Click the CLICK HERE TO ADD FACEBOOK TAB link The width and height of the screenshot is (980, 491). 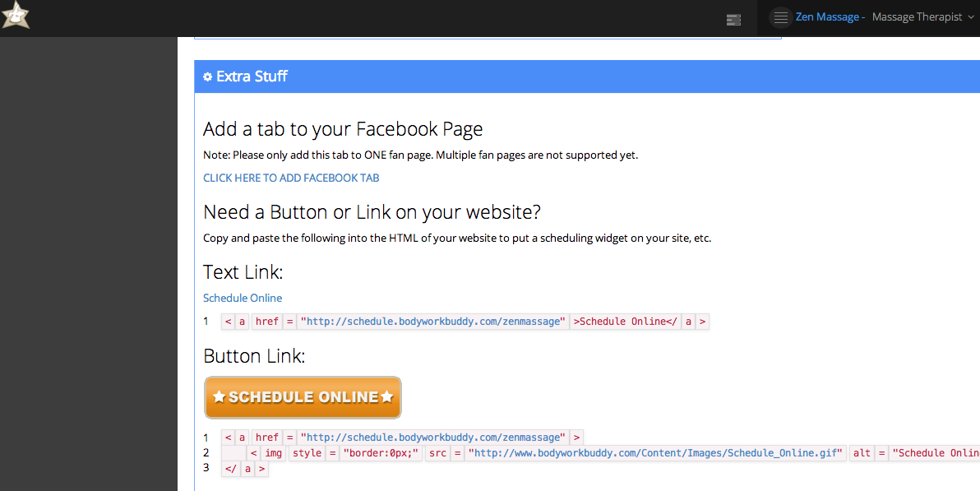coord(291,178)
